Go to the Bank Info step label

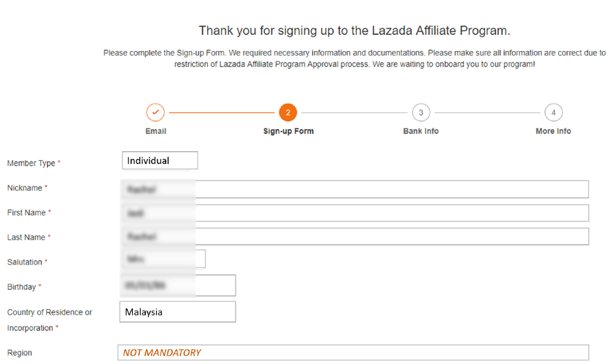click(x=421, y=132)
